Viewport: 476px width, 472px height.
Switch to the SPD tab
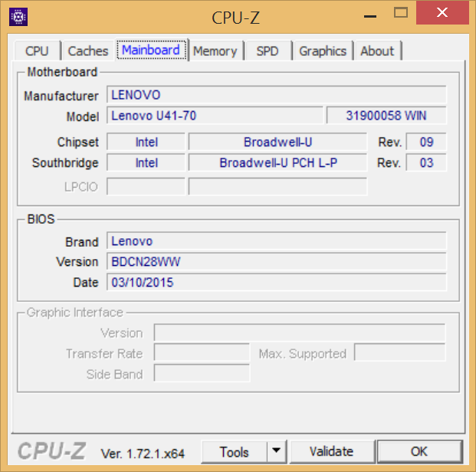[x=268, y=51]
